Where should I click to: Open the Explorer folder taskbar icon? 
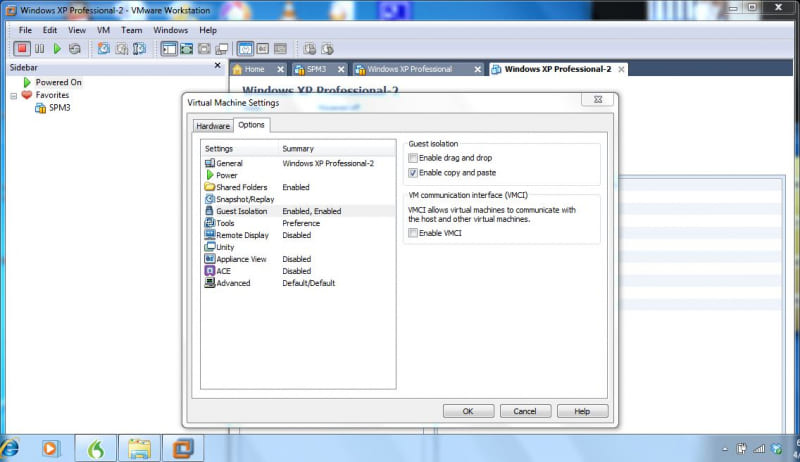click(x=139, y=448)
